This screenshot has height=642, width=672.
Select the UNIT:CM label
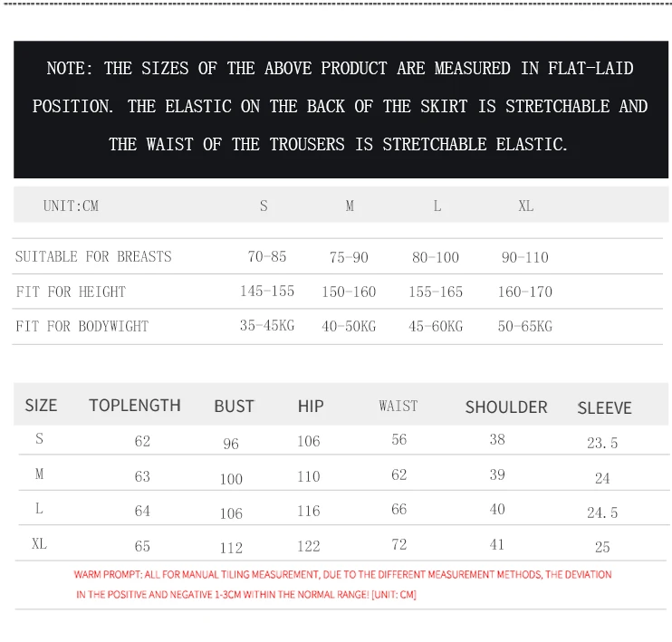point(71,206)
